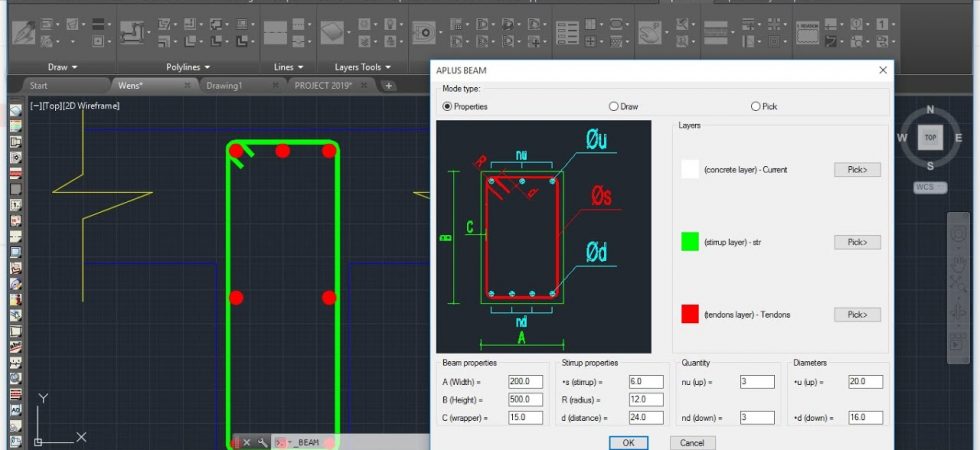980x450 pixels.
Task: Click the revision cloud ribbon icon
Action: [808, 32]
